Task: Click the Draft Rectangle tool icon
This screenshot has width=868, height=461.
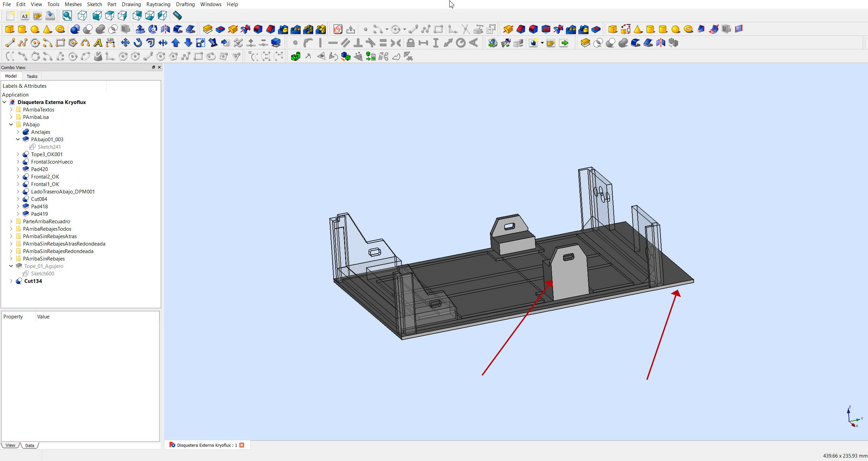Action: 60,43
